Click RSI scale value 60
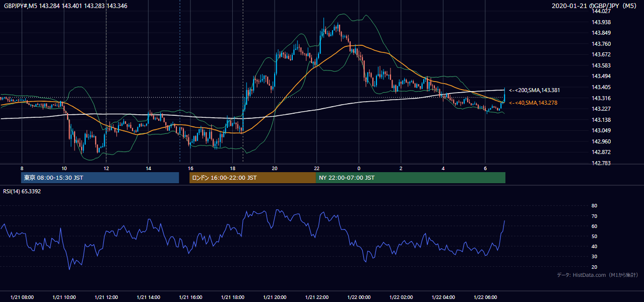644x302 pixels. click(x=594, y=226)
